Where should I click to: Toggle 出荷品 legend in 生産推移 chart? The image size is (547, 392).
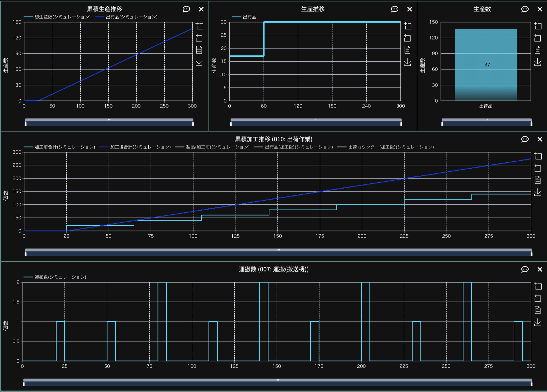244,17
